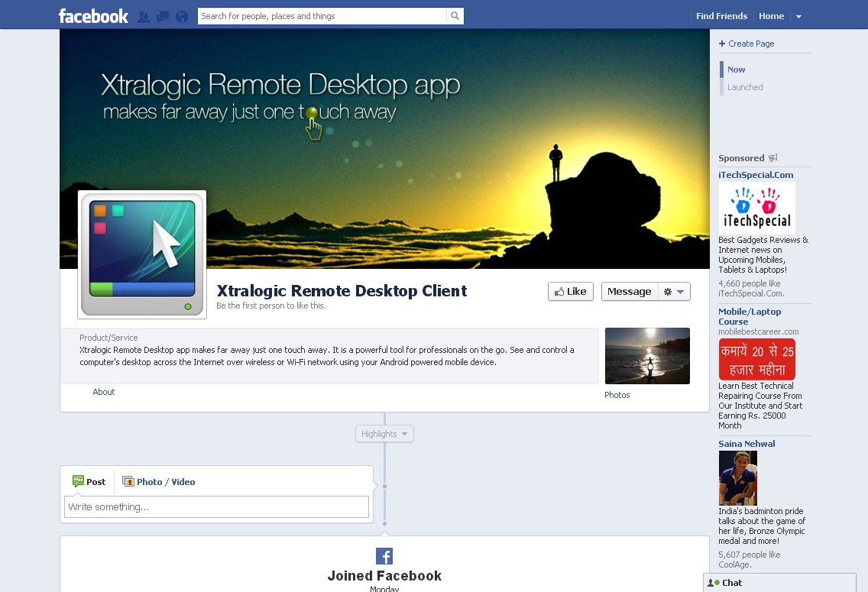Open notifications globe icon

182,17
